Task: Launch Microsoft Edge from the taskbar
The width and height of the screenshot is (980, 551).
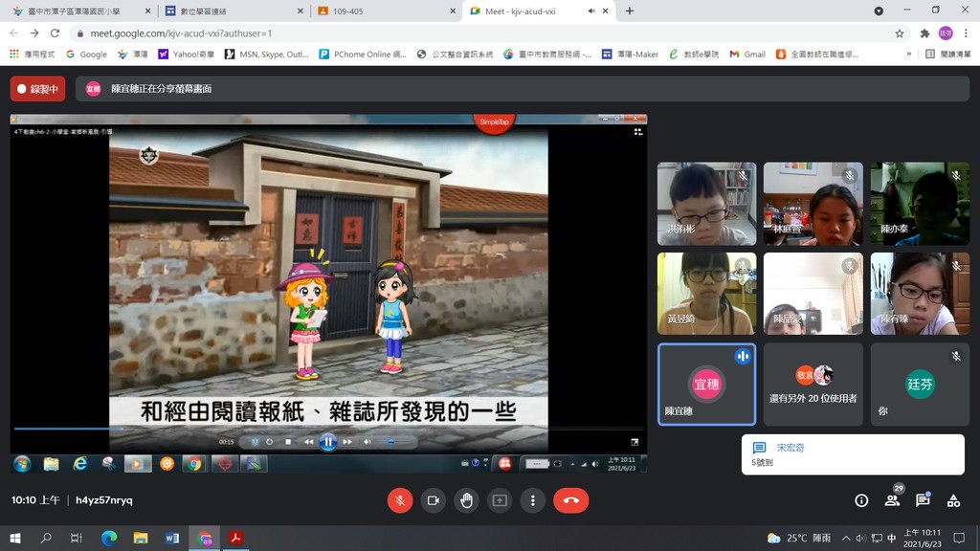Action: [109, 538]
